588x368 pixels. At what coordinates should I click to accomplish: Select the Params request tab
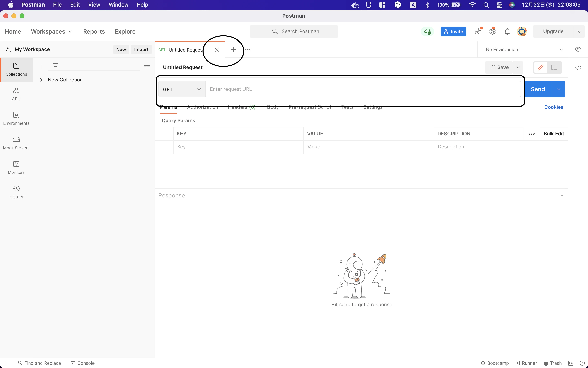coord(169,107)
